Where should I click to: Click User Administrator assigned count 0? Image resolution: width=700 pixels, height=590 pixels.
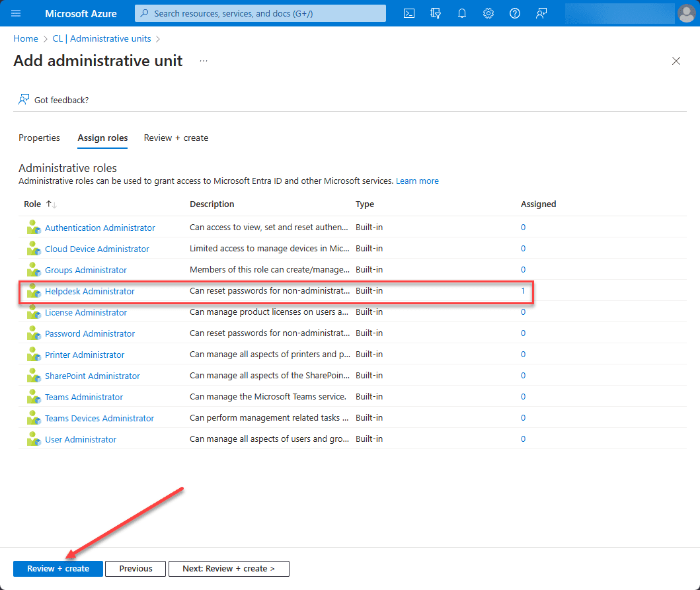524,439
